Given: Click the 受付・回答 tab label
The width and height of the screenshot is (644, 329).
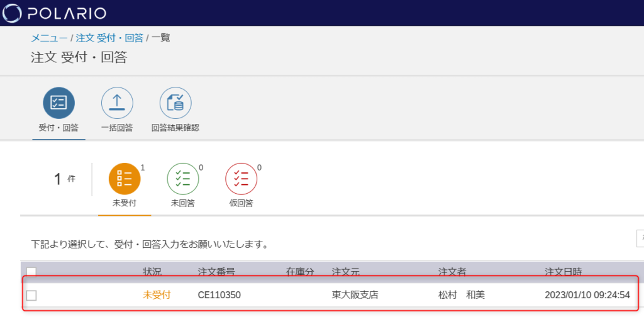Looking at the screenshot, I should 58,128.
